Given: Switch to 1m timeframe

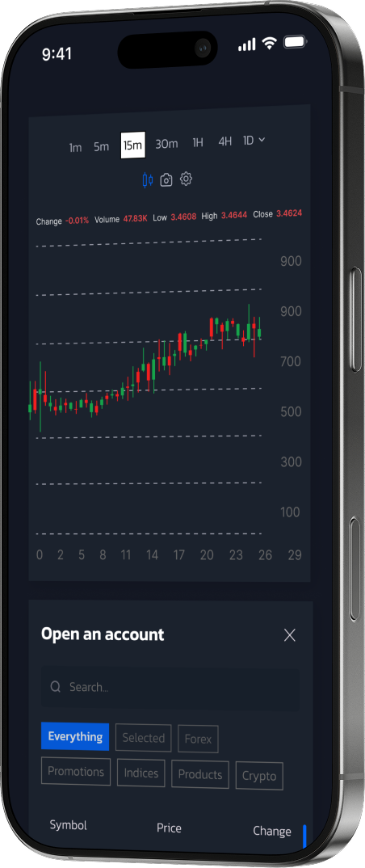Looking at the screenshot, I should (x=75, y=148).
